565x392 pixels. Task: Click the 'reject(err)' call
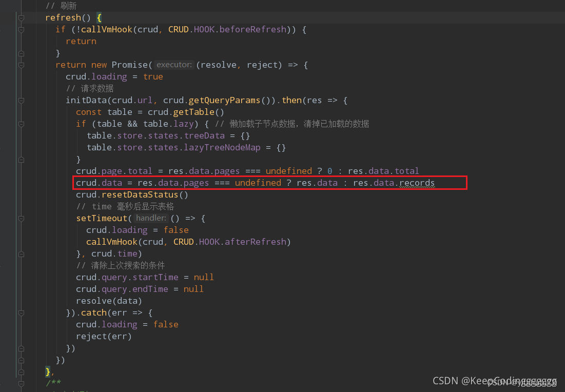104,336
